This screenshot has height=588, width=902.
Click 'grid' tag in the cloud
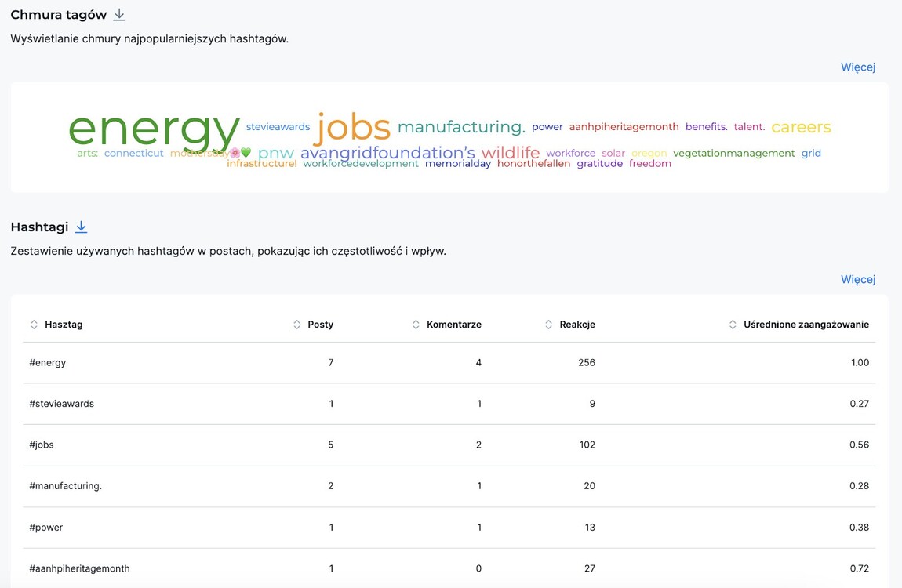(x=811, y=154)
